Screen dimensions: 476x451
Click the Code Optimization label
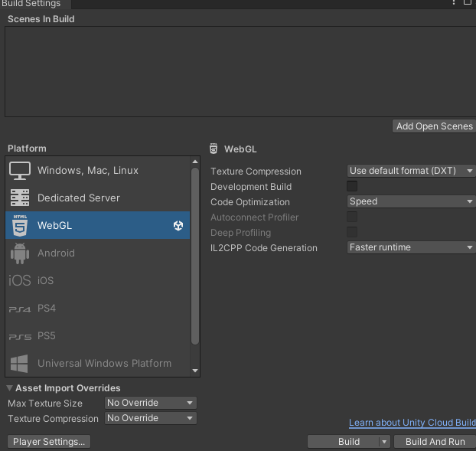coord(250,202)
